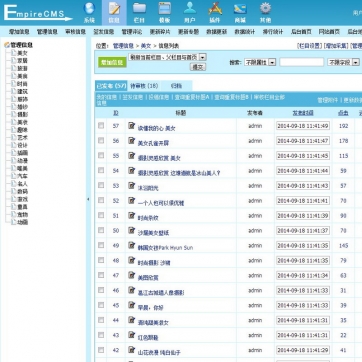362x362 pixels.
Task: Click the edit icon on row ID 52
Action: [x=132, y=201]
